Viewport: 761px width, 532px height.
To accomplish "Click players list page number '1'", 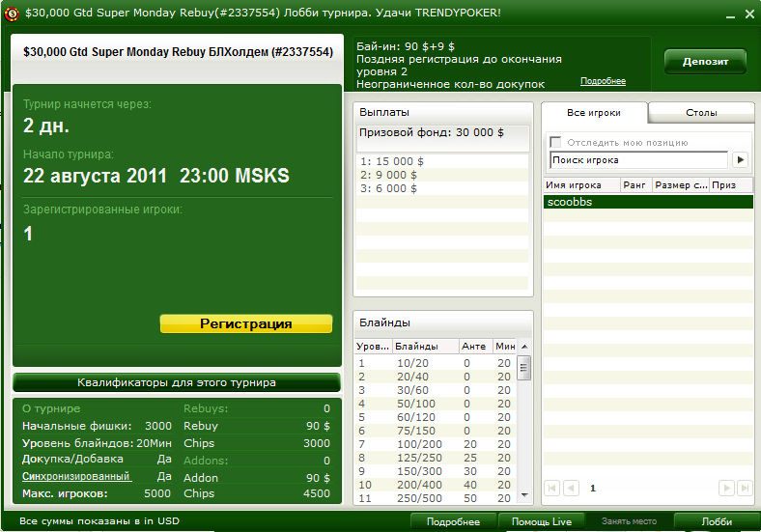I will pos(593,489).
